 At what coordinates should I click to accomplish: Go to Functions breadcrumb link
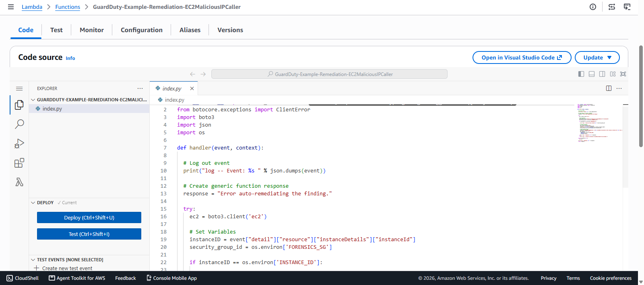68,7
